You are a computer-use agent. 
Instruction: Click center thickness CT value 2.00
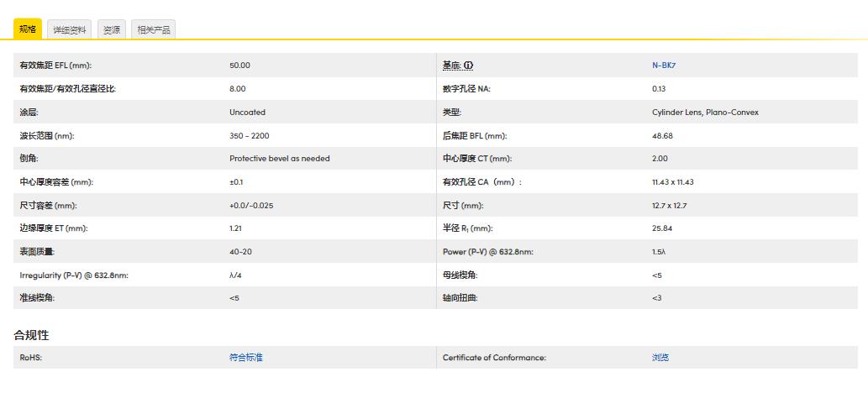[660, 159]
